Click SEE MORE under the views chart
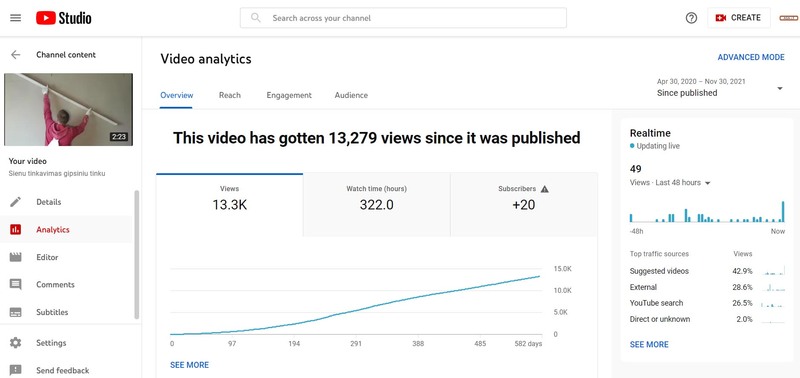800x378 pixels. tap(189, 365)
